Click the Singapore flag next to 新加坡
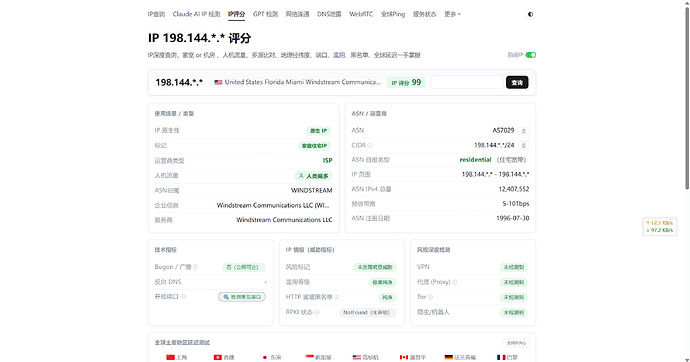 [x=309, y=357]
